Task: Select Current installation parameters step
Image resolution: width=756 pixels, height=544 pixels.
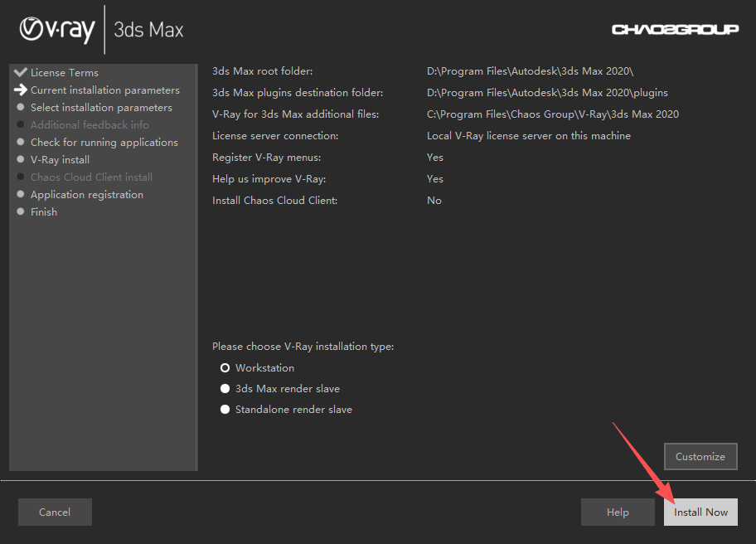Action: click(105, 90)
